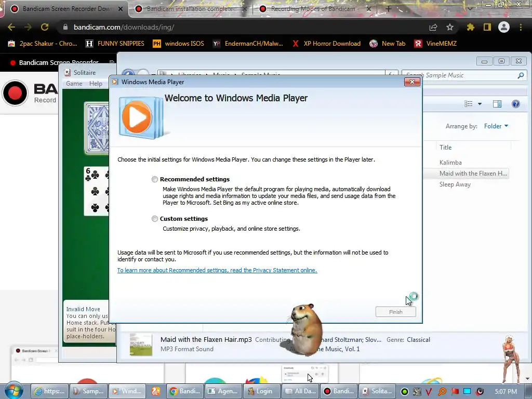Click the Title column header in Explorer

point(445,147)
